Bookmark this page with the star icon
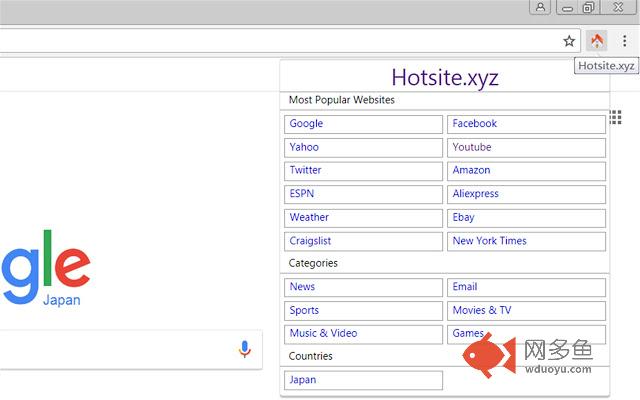Screen dimensions: 640x400 click(x=569, y=41)
